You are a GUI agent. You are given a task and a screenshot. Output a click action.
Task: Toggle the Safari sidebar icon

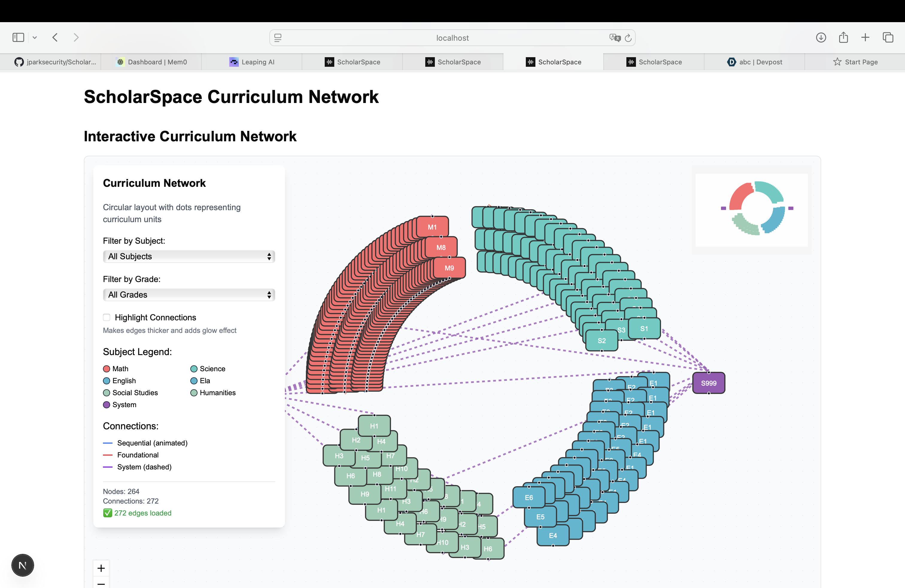click(x=18, y=37)
